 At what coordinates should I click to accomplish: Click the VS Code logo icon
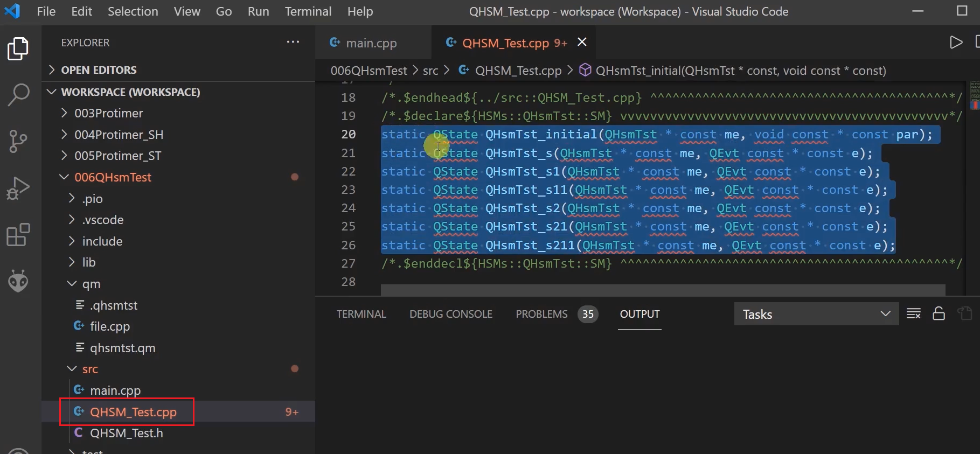pyautogui.click(x=12, y=11)
